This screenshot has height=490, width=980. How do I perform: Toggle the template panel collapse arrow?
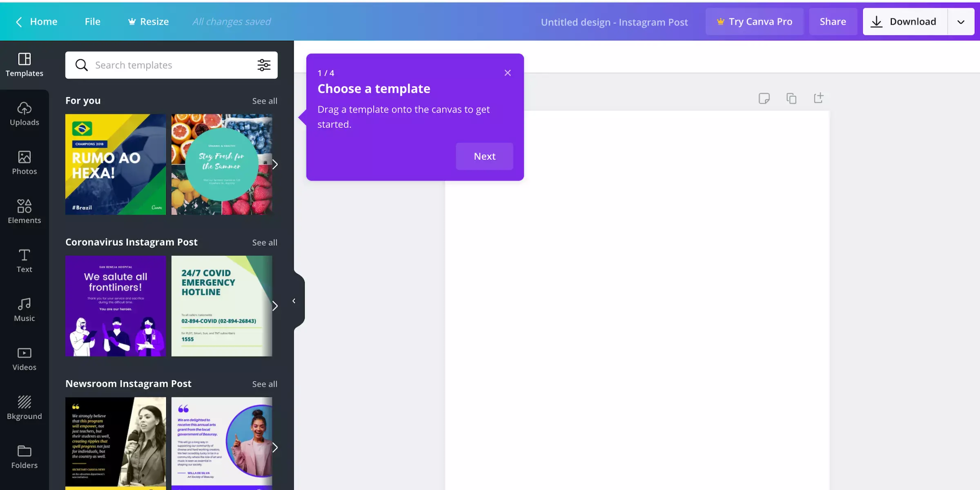click(x=294, y=301)
